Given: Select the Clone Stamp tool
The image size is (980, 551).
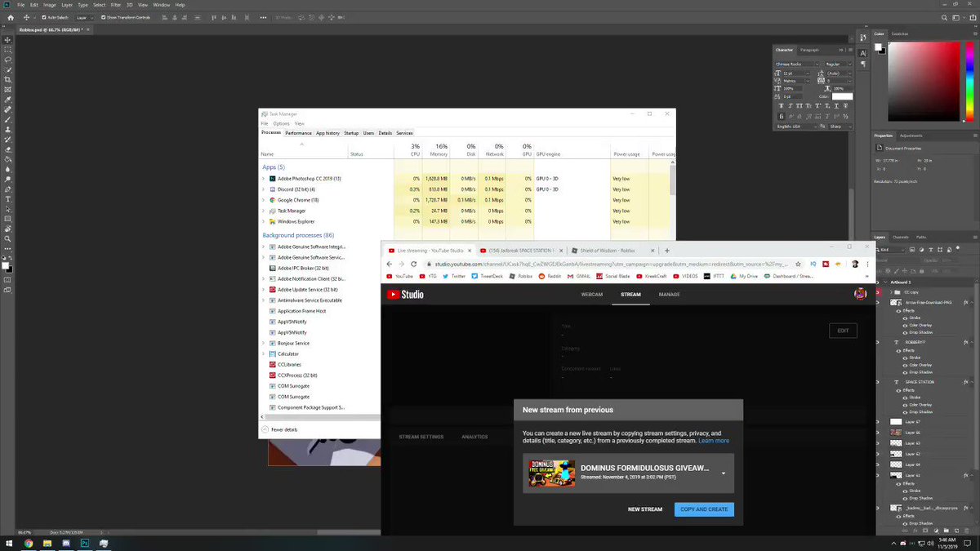Looking at the screenshot, I should [7, 129].
